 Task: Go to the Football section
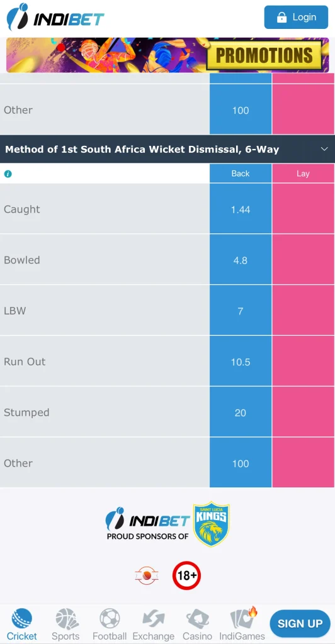tap(110, 625)
